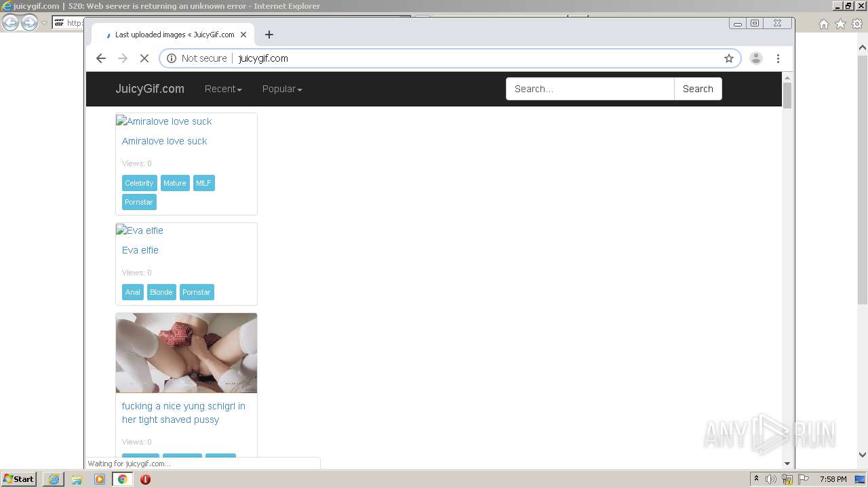Click the JuicyGif.com brand link
This screenshot has height=488, width=868.
(150, 89)
